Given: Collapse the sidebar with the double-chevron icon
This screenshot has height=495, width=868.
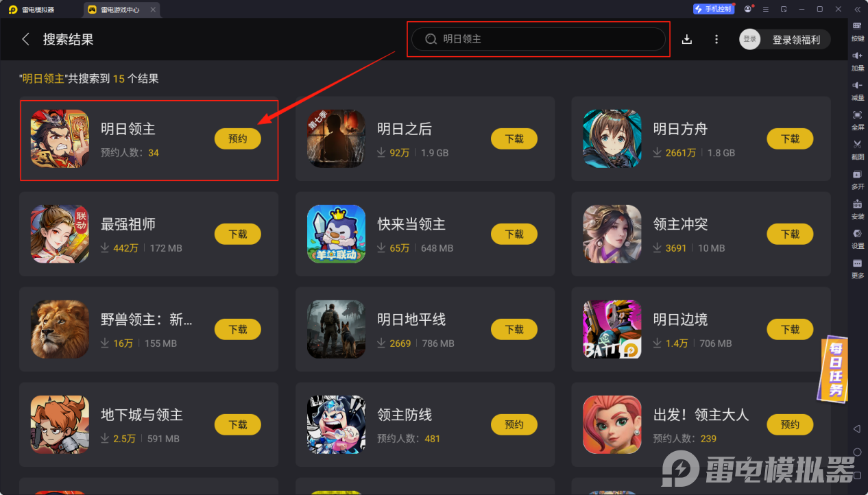Looking at the screenshot, I should (857, 9).
